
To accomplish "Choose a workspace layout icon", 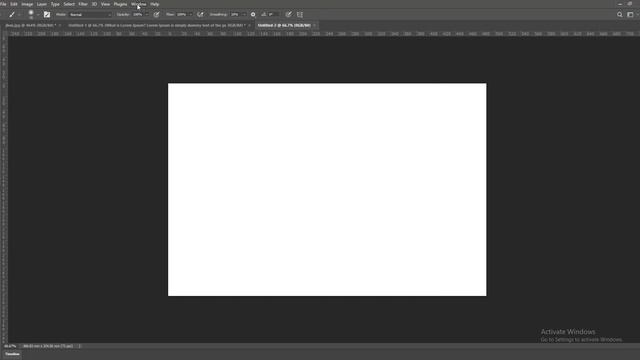I will (x=630, y=14).
